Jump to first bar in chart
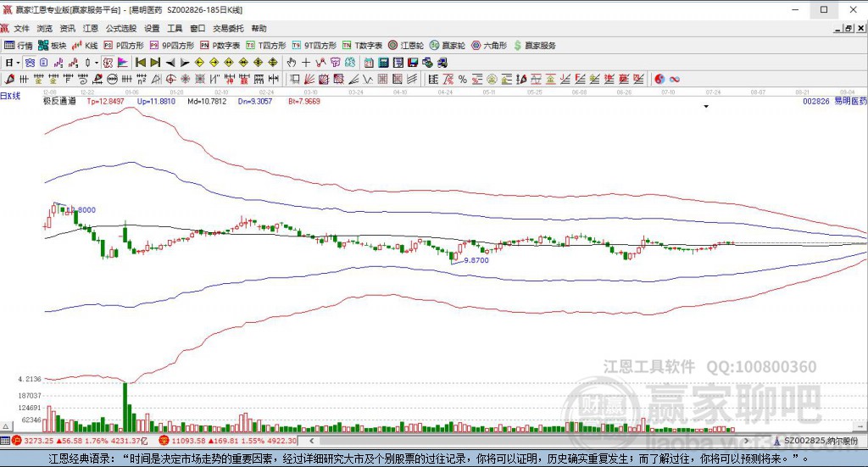 click(141, 63)
